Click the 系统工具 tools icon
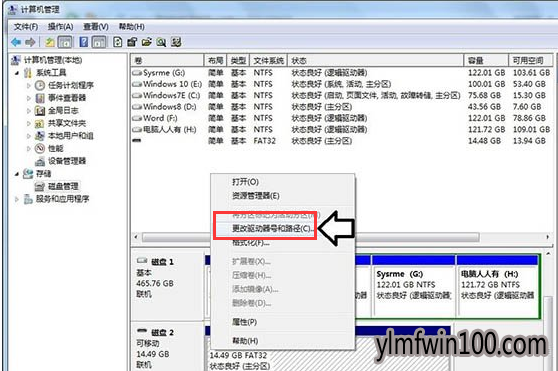 click(28, 73)
